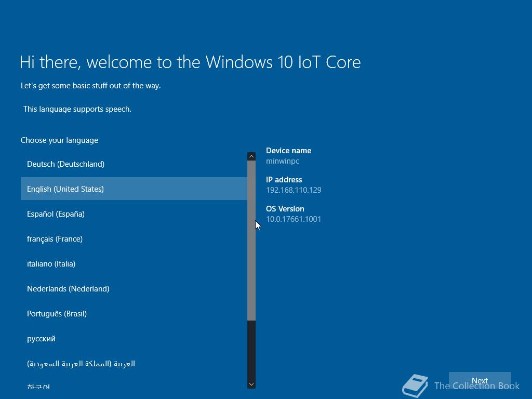This screenshot has width=532, height=399.
Task: Select Português (Brasil) language
Action: click(134, 313)
